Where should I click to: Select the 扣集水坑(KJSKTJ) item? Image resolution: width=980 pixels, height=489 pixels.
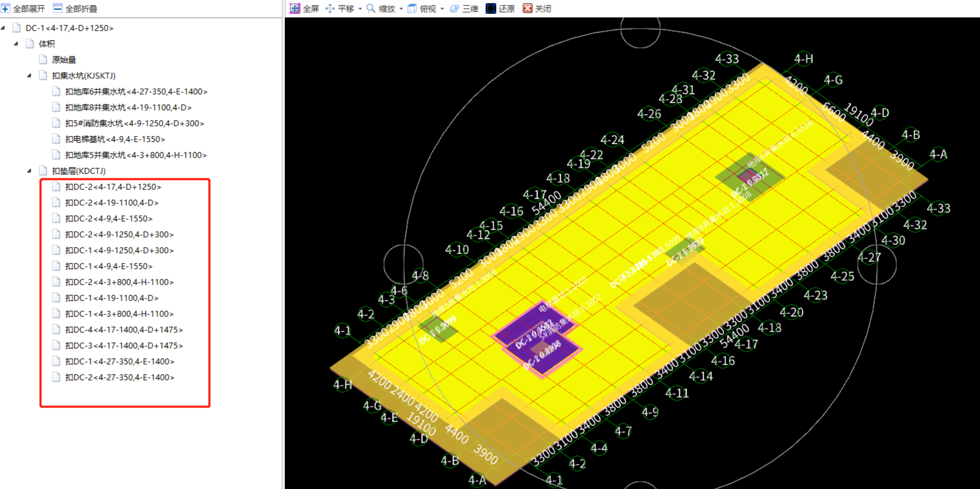tap(84, 76)
